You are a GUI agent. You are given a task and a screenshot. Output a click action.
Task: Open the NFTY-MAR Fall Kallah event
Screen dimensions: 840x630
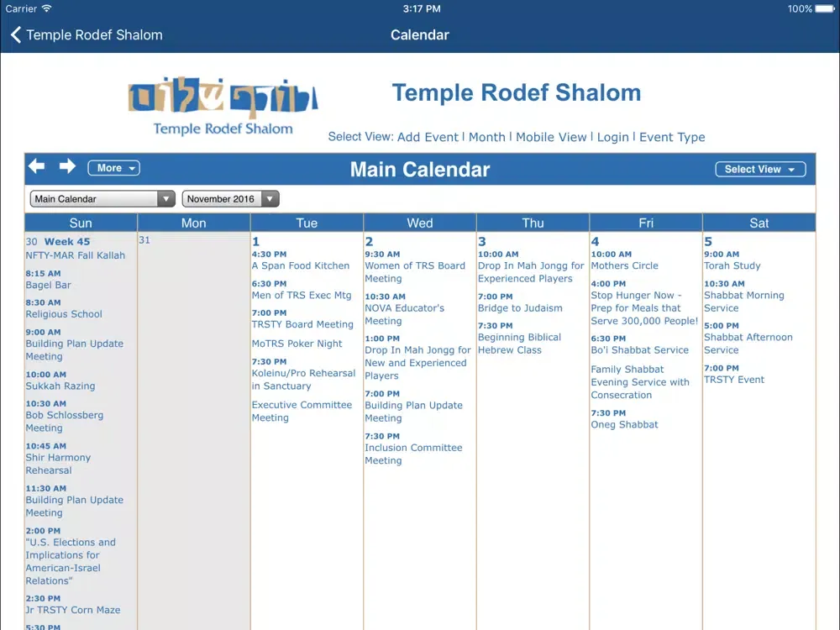click(x=75, y=255)
